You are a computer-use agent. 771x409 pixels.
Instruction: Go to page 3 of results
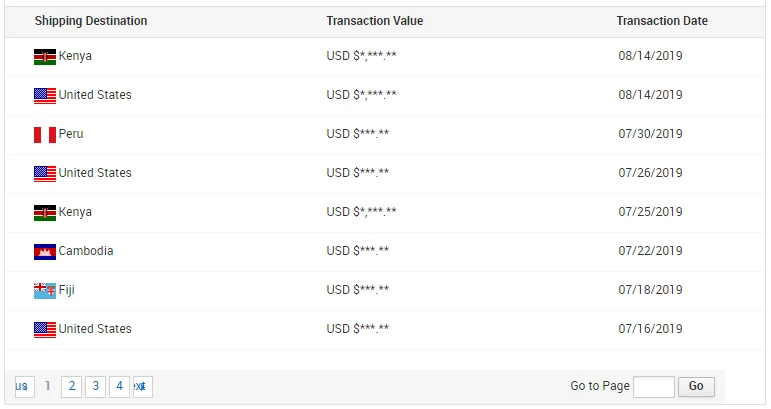(95, 386)
